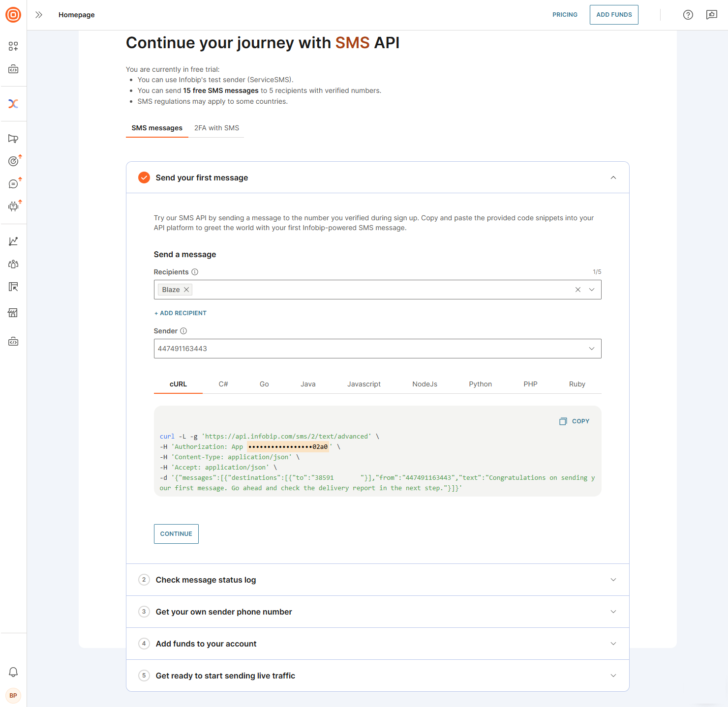Remove the Blaze recipient tag
728x707 pixels.
[186, 290]
